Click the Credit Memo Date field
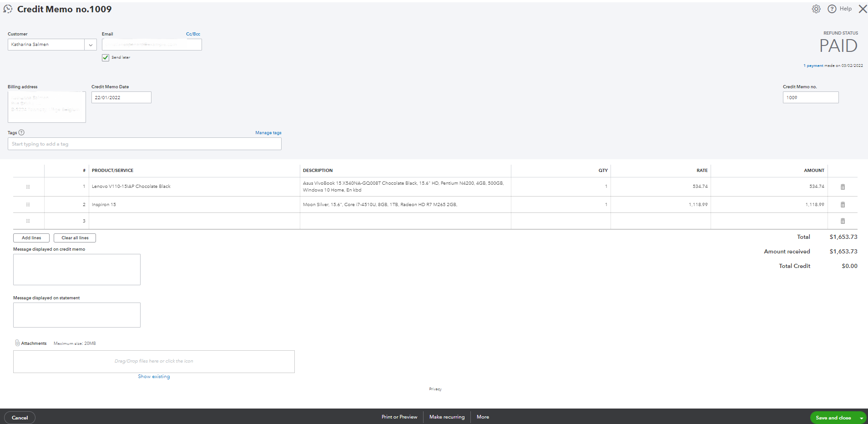Screen dimensions: 868x424 [x=121, y=97]
